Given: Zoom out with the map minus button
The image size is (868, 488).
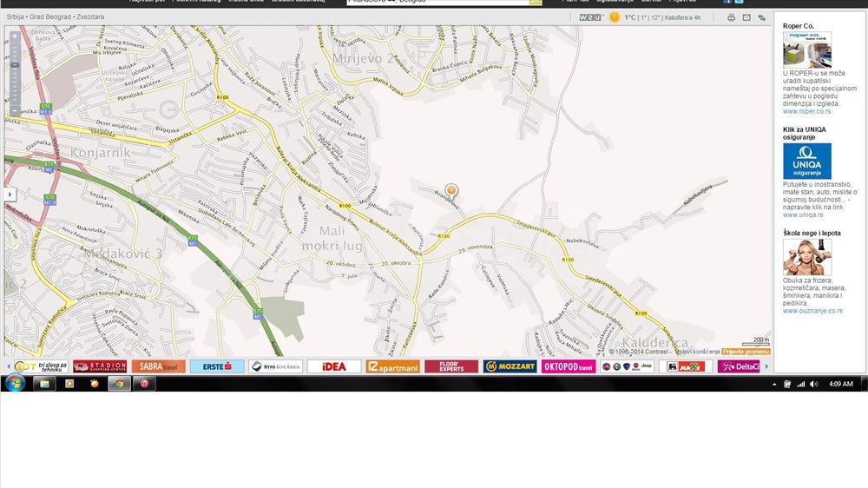Looking at the screenshot, I should (15, 111).
